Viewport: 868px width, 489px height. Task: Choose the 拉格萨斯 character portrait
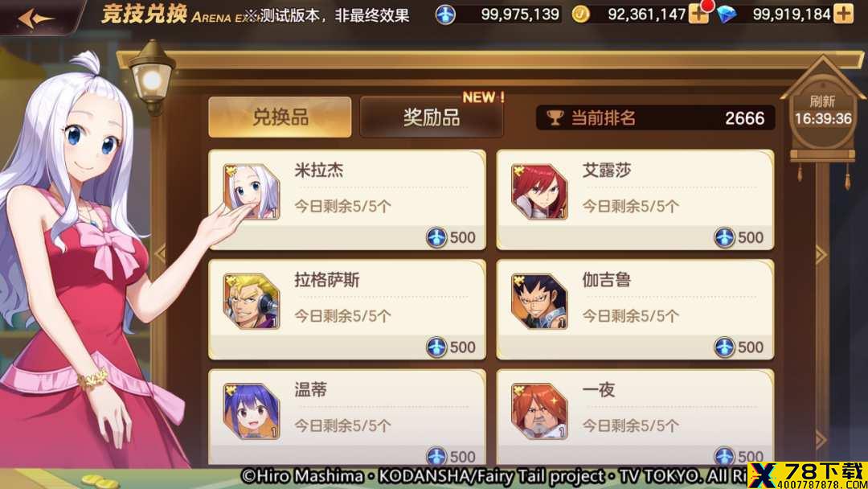(252, 302)
